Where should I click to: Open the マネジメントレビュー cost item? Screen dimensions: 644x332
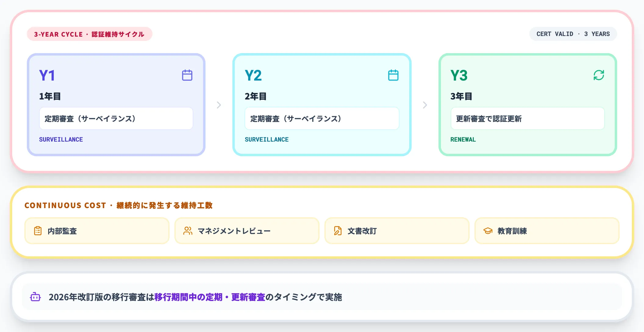tap(247, 231)
